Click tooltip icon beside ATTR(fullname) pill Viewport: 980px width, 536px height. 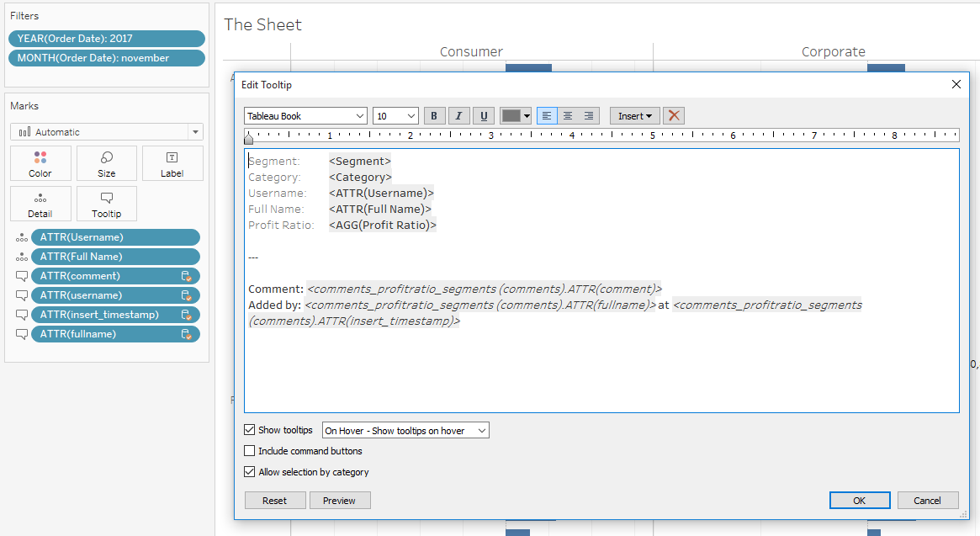21,334
